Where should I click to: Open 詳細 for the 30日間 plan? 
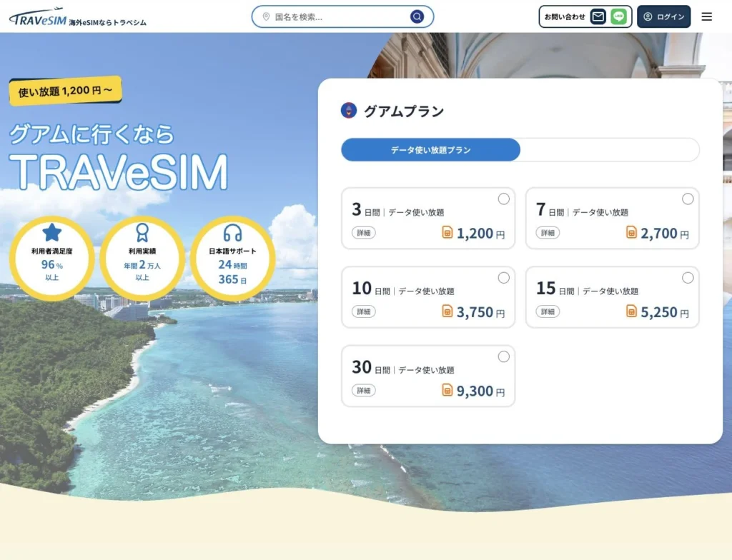364,391
